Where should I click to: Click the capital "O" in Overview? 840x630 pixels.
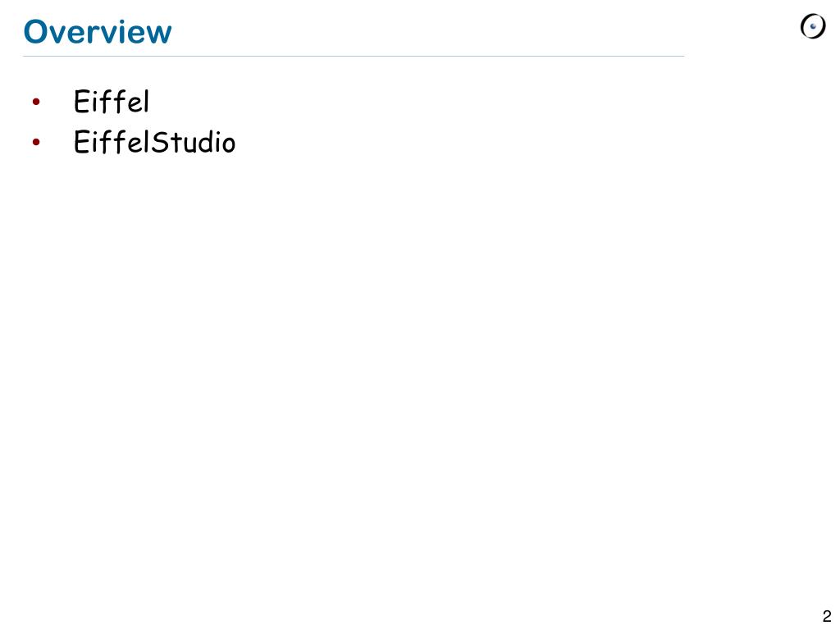[36, 32]
